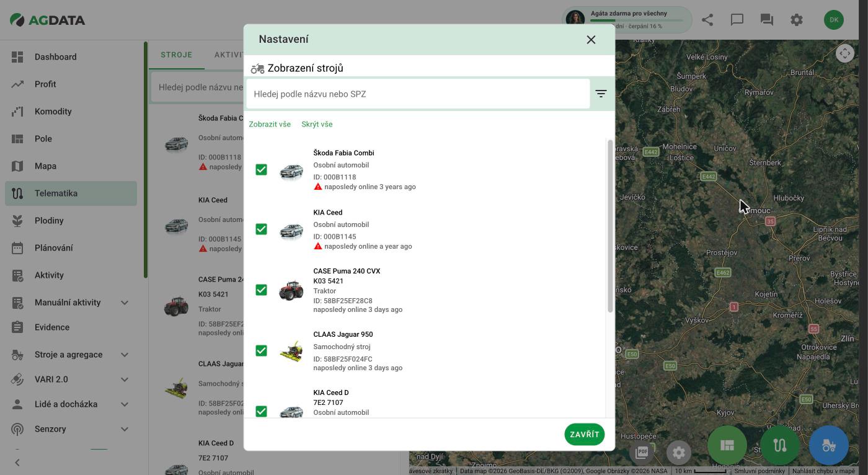Switch to the STROJE tab
Viewport: 868px width, 475px height.
[x=177, y=55]
